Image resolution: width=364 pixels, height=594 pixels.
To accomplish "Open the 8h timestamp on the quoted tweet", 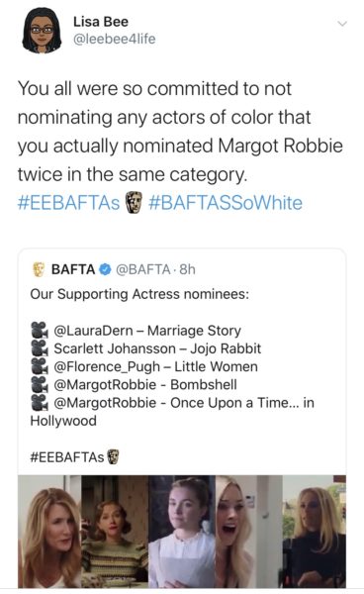I will pyautogui.click(x=187, y=269).
